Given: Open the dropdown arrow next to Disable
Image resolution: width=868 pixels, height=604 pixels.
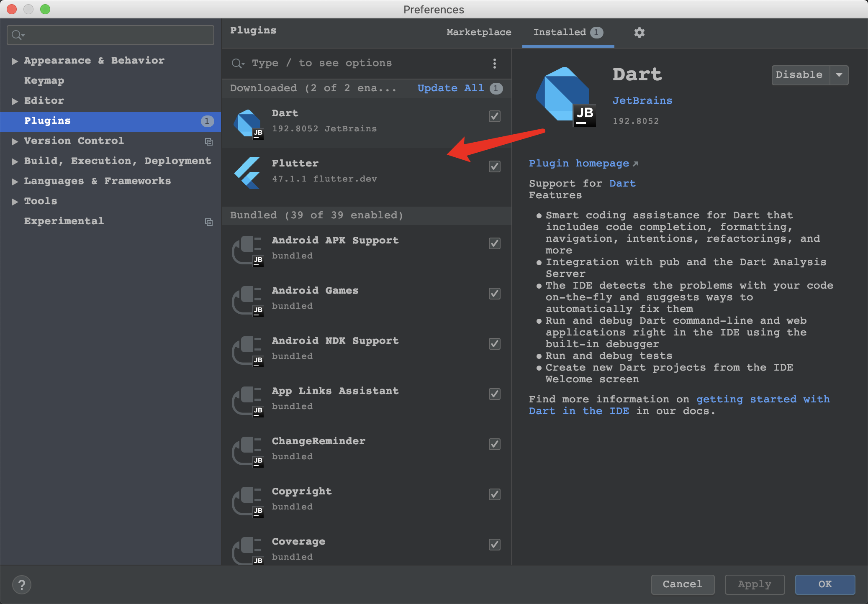Looking at the screenshot, I should 839,75.
